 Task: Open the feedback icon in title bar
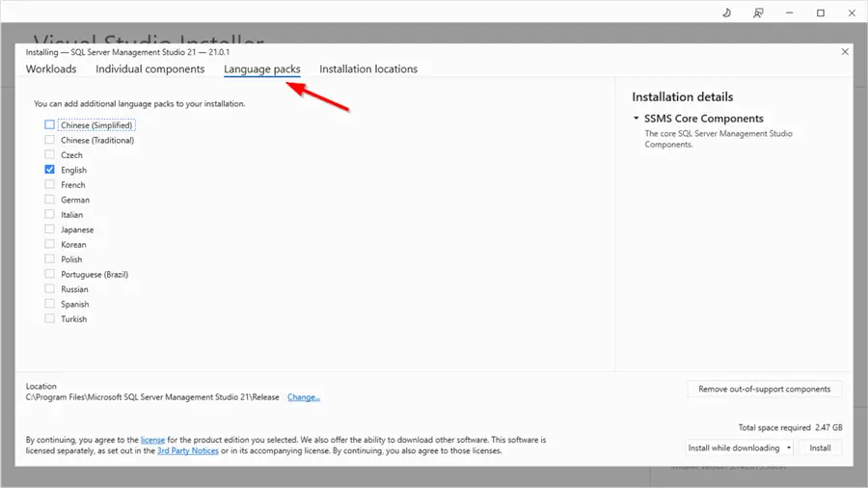[x=758, y=13]
